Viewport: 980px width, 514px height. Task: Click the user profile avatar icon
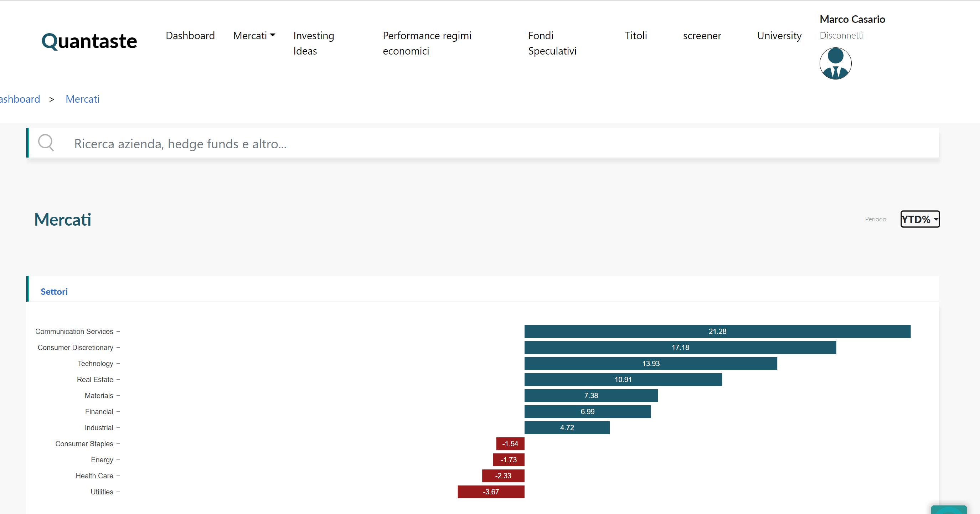point(835,63)
